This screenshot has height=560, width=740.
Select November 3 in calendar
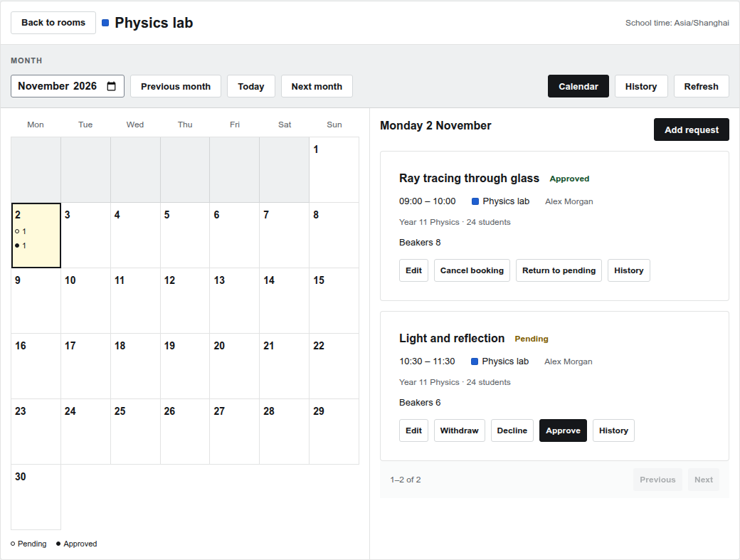coord(86,236)
